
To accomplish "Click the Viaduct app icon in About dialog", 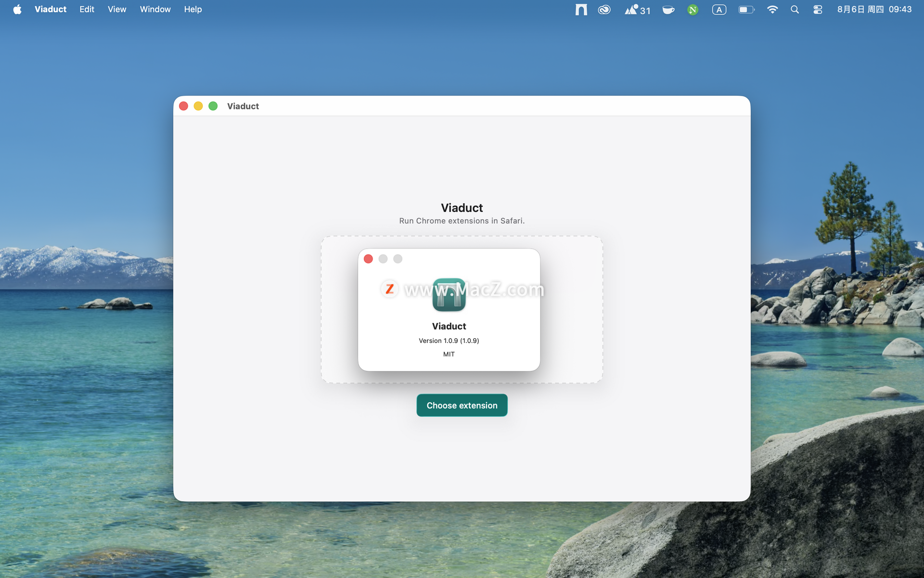I will pyautogui.click(x=449, y=295).
